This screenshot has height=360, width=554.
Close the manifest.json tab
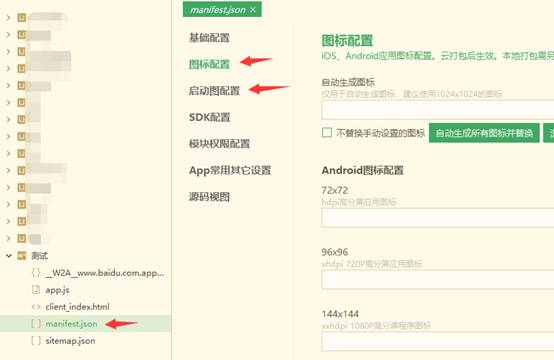tap(253, 10)
